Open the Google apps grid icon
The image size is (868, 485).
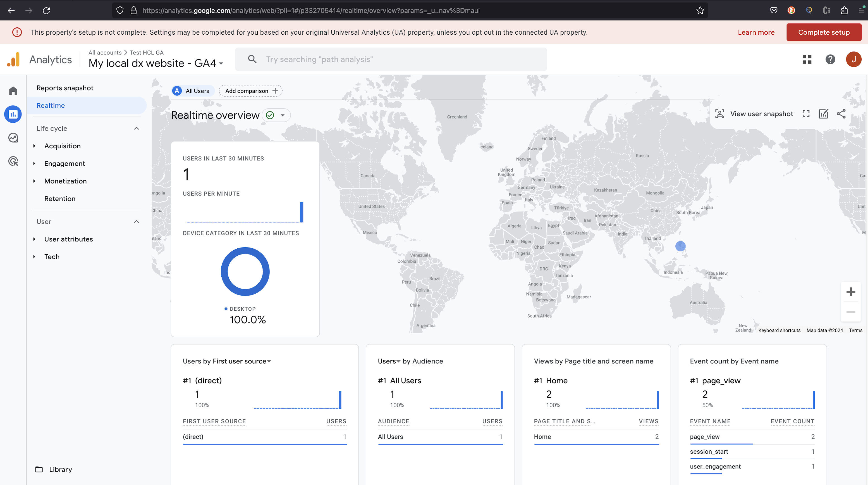coord(807,59)
